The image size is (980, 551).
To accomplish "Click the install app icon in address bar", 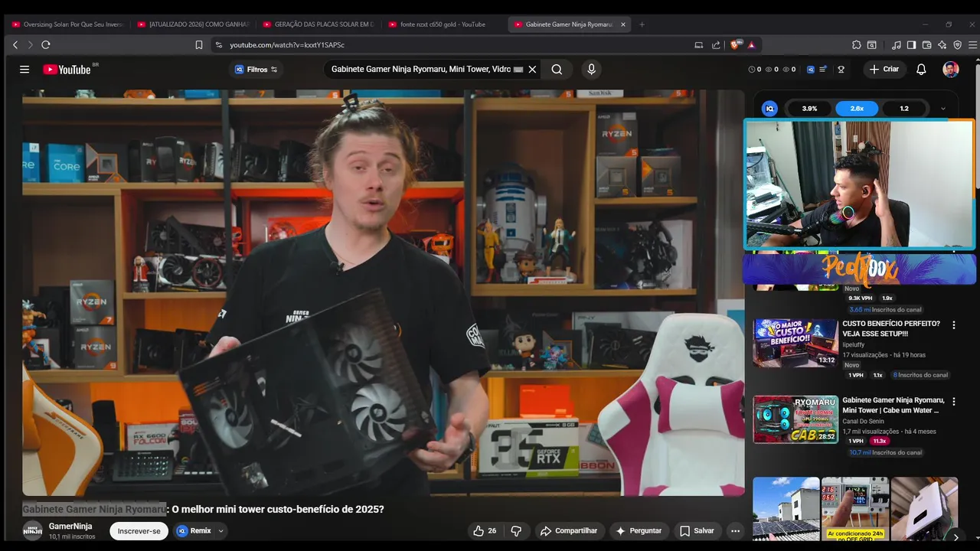I will pyautogui.click(x=698, y=45).
